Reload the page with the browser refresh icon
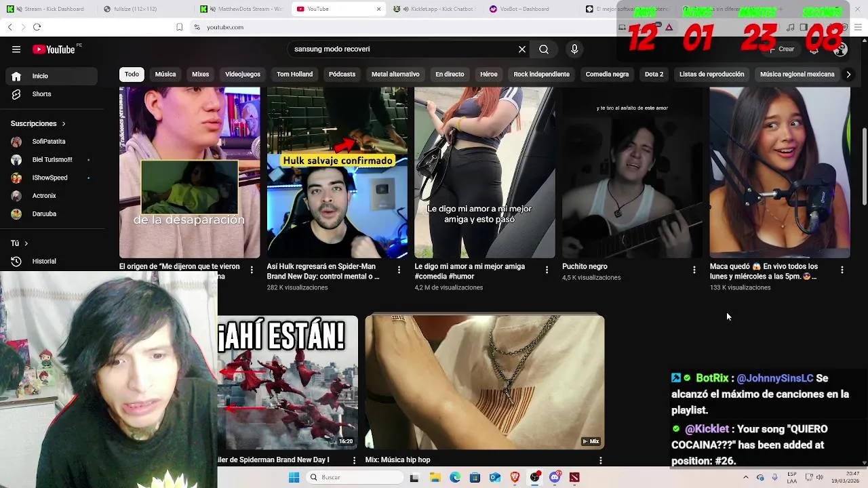 37,27
